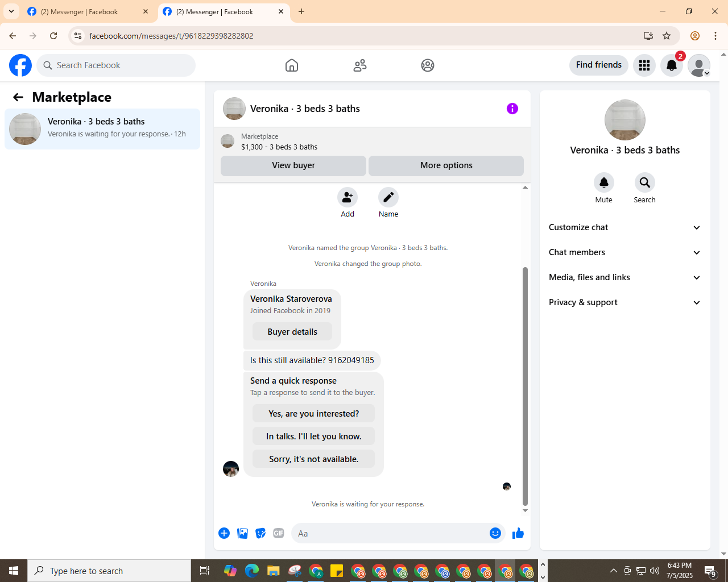The width and height of the screenshot is (728, 582).
Task: Click the Add people icon
Action: pos(348,198)
